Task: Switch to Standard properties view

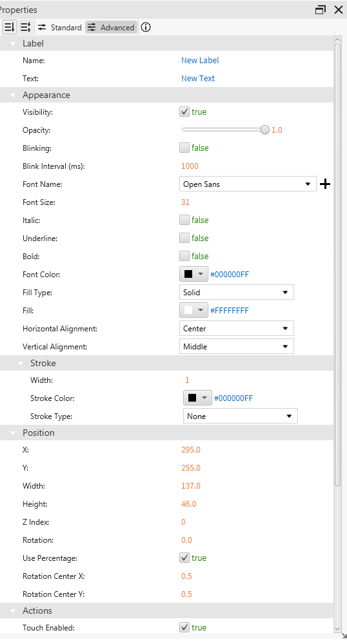Action: (60, 27)
